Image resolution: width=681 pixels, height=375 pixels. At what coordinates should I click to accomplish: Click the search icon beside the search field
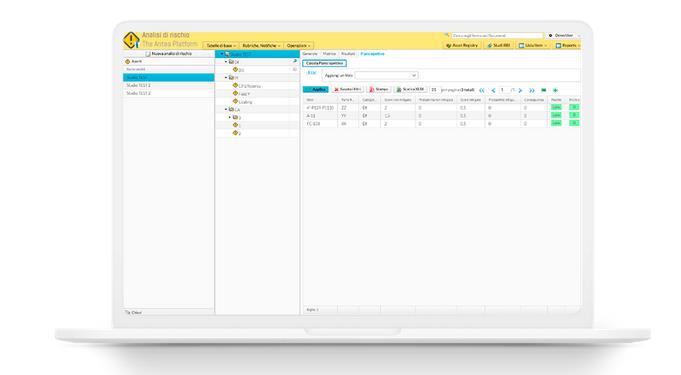446,35
